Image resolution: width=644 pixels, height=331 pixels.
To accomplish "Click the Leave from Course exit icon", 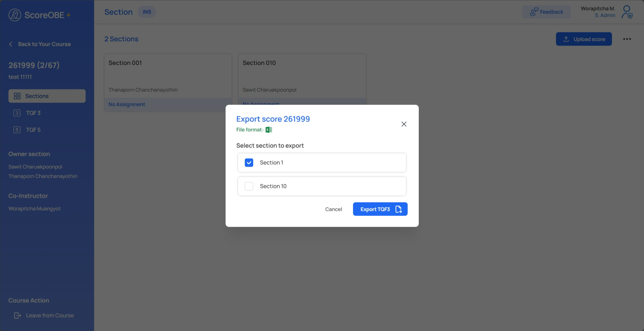I will [x=18, y=315].
